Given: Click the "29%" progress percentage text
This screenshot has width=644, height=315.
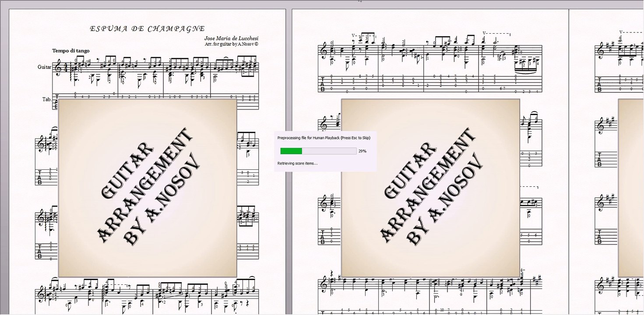Looking at the screenshot, I should pyautogui.click(x=362, y=151).
